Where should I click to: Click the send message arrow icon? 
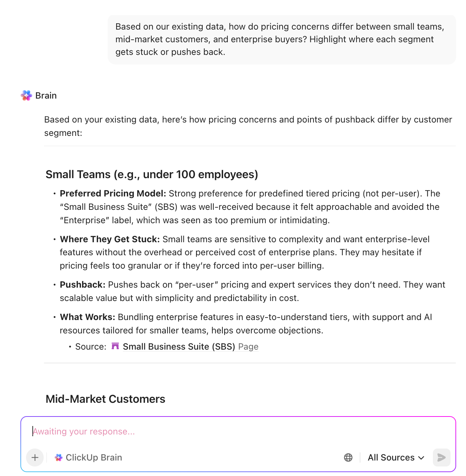tap(441, 457)
